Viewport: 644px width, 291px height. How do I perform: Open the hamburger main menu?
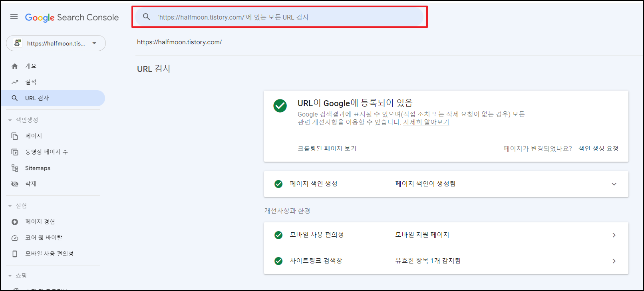point(14,17)
